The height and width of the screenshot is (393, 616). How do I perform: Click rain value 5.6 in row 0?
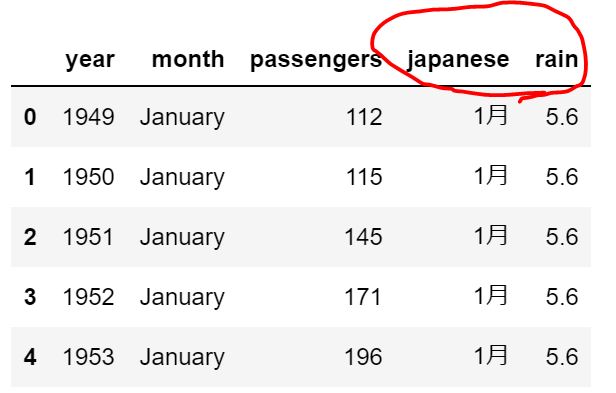tap(562, 117)
